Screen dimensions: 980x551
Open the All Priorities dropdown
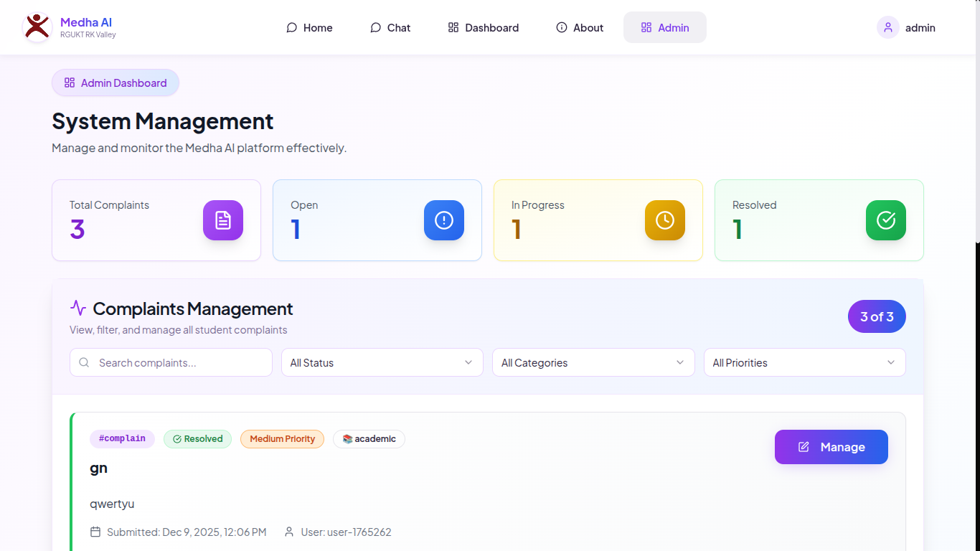click(805, 362)
